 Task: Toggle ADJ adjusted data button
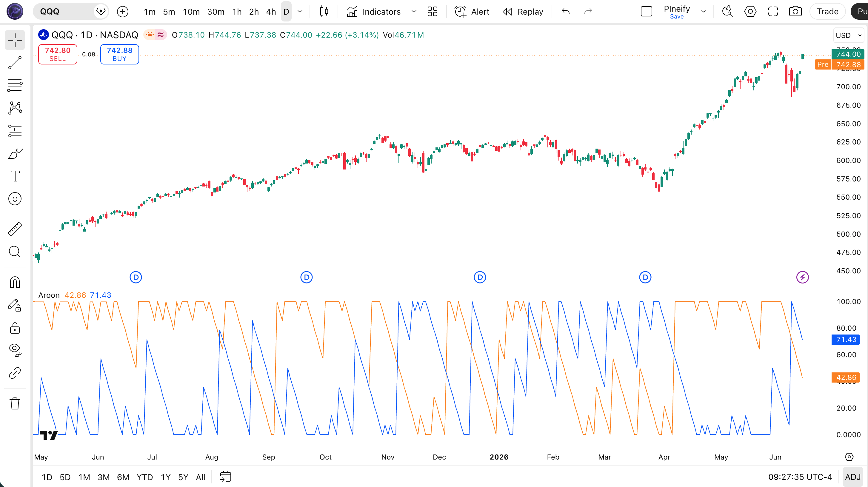[853, 477]
